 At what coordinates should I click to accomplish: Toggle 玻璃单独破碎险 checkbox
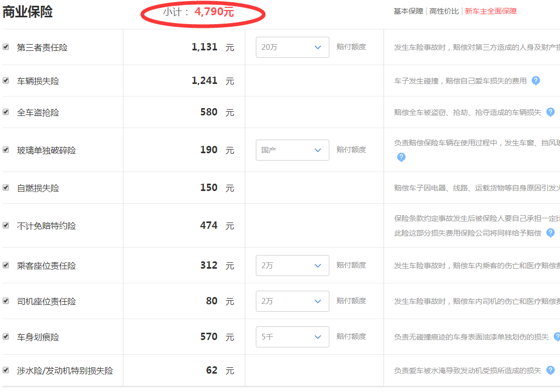6,150
